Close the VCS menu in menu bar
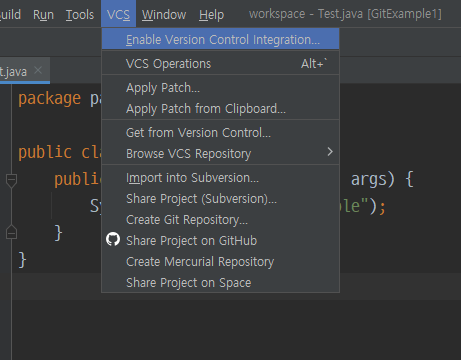The image size is (461, 360). coord(118,14)
